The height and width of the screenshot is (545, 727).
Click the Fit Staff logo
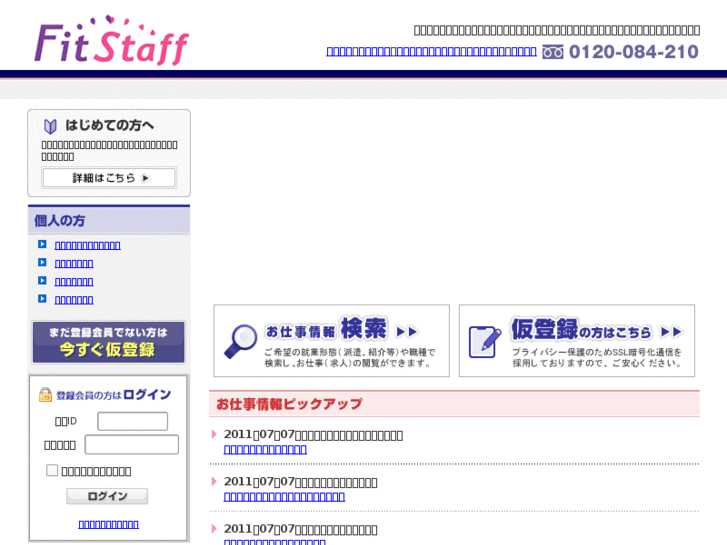tap(111, 40)
